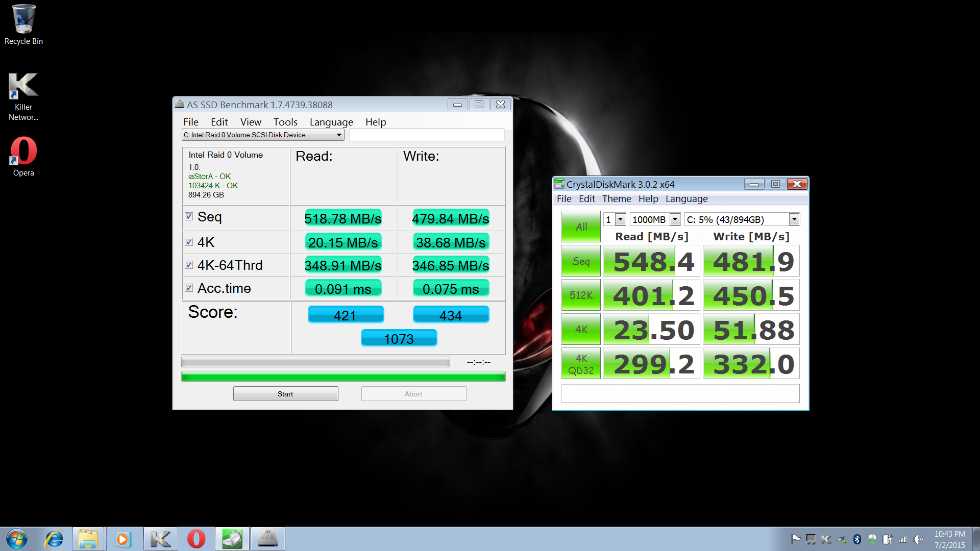Open Help menu in AS SSD Benchmark
The image size is (980, 551).
point(376,122)
